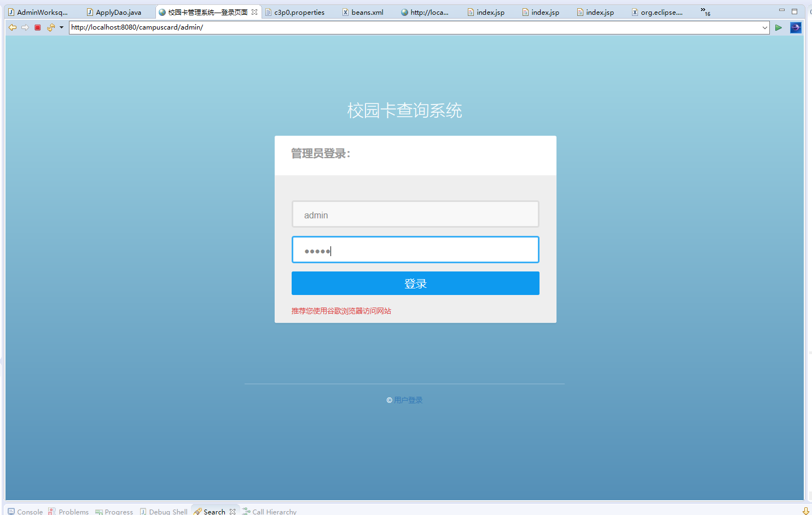
Task: Click the Forward navigation arrow
Action: 25,27
